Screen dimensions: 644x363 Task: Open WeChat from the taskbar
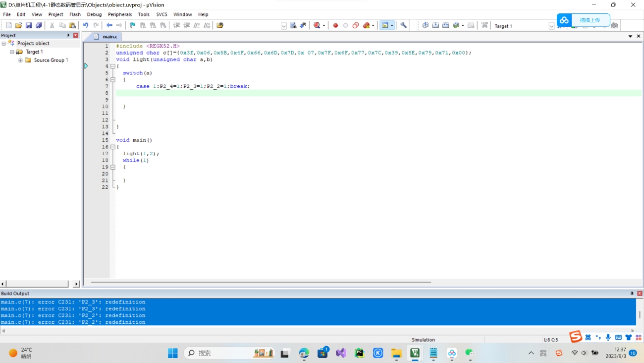point(470,353)
